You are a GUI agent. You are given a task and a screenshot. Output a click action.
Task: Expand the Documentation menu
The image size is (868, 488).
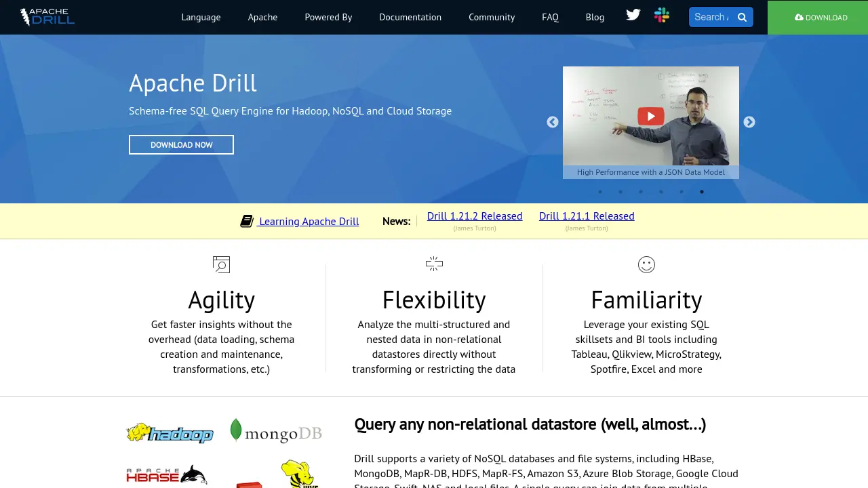(410, 17)
